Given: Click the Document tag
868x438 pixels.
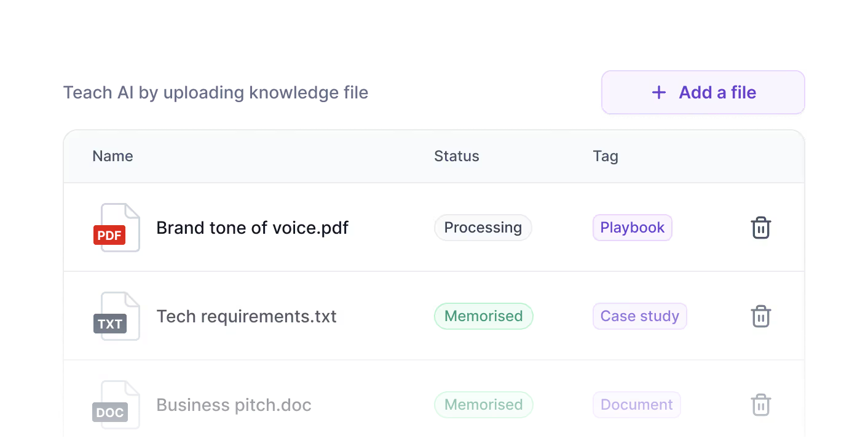Looking at the screenshot, I should click(x=637, y=405).
